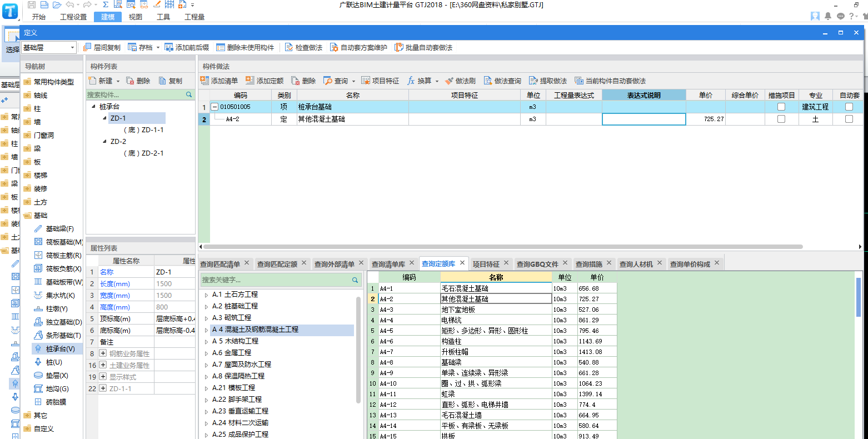Viewport: 868px width, 439px height.
Task: Expand 土建业务属性 property group
Action: [x=103, y=365]
